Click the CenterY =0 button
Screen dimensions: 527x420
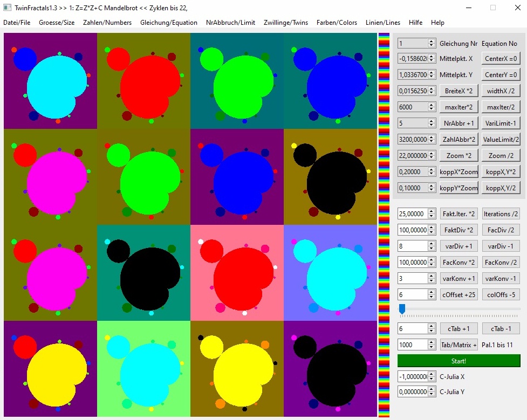[x=501, y=74]
